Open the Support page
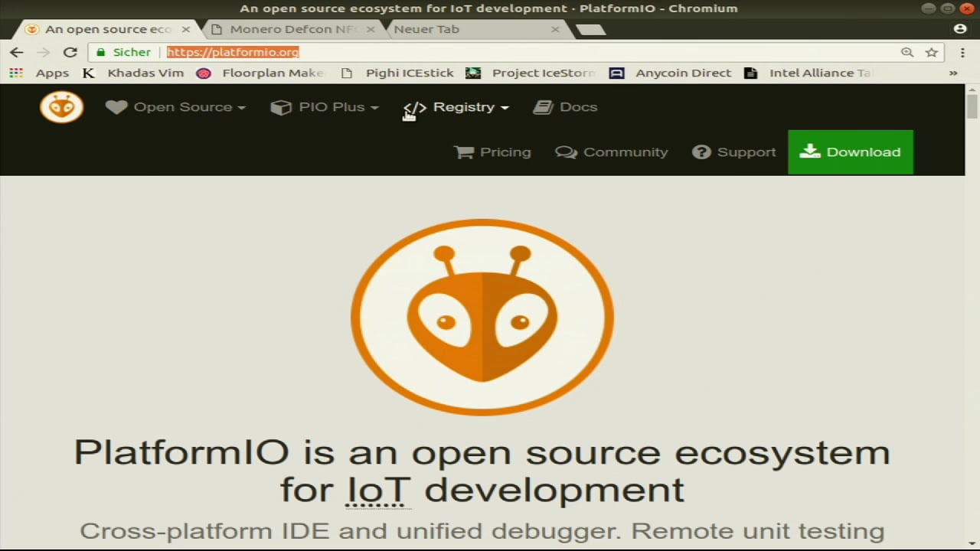Viewport: 980px width, 551px height. point(733,152)
